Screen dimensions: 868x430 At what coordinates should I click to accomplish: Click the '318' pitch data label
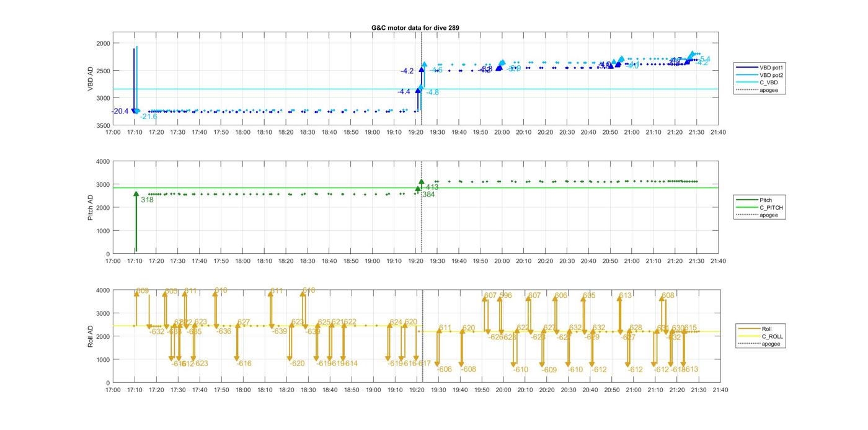point(147,200)
